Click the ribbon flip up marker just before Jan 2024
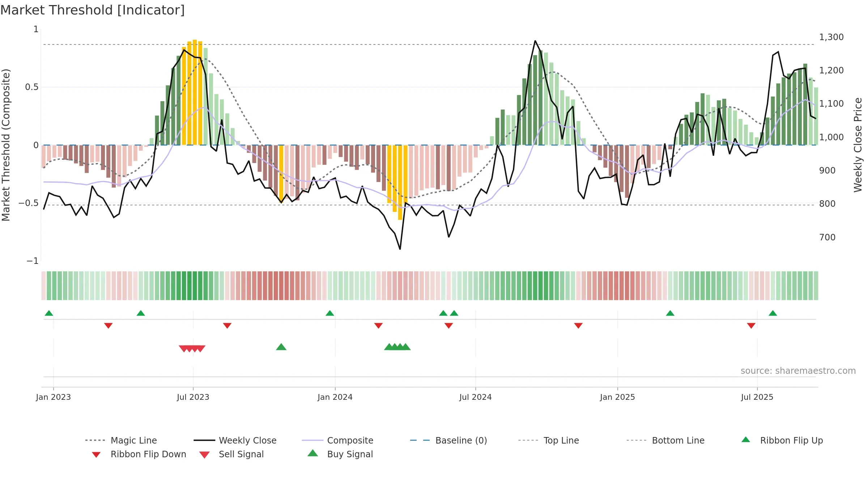This screenshot has width=868, height=488. [x=330, y=313]
